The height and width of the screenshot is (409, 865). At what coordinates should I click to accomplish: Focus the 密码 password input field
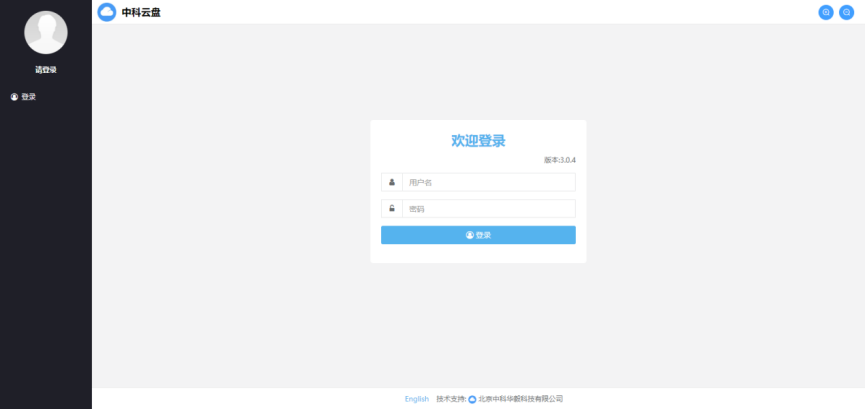pyautogui.click(x=488, y=208)
